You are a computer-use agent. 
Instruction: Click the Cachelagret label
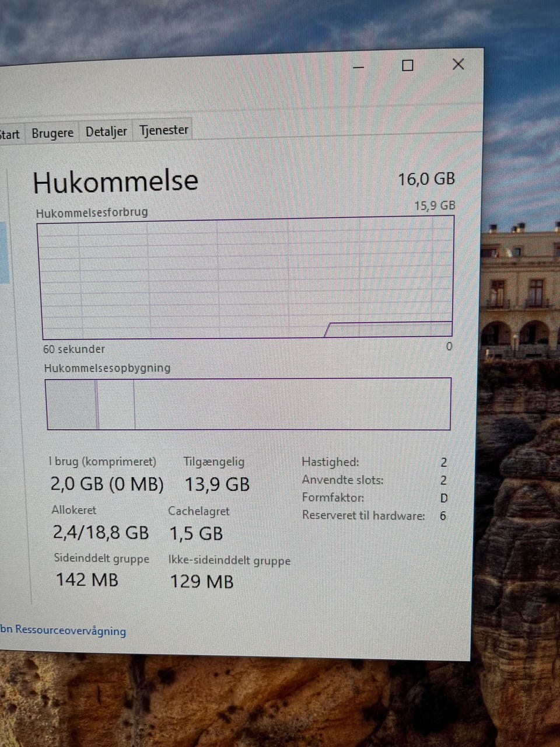[x=199, y=511]
